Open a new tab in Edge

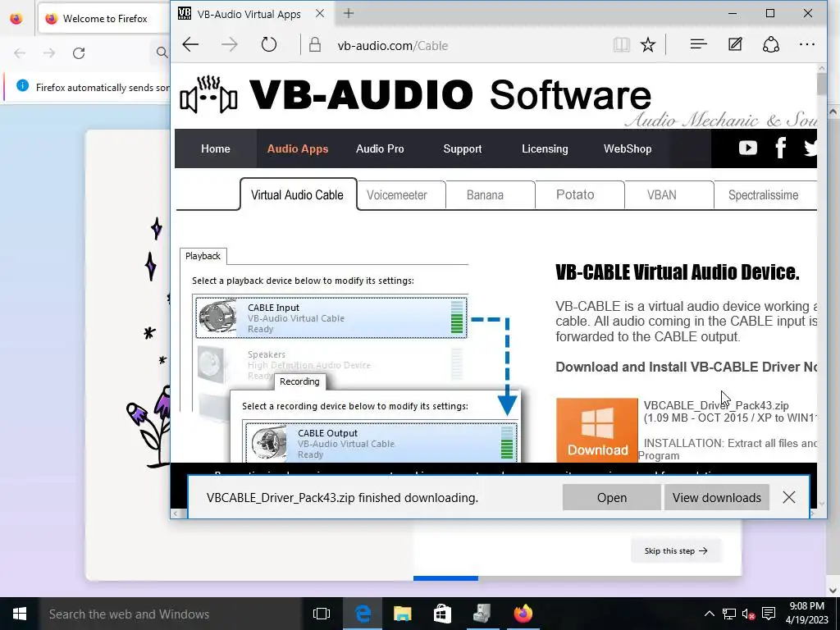(348, 13)
